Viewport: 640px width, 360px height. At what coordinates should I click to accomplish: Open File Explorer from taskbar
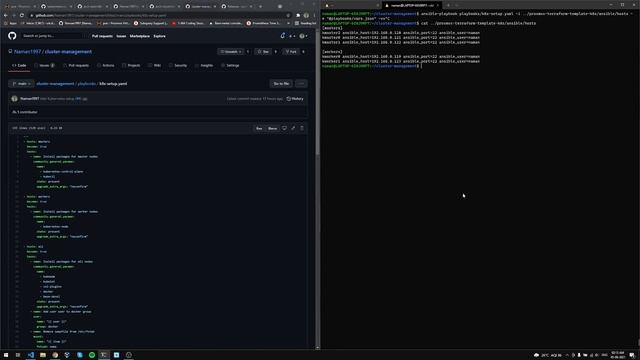43,355
